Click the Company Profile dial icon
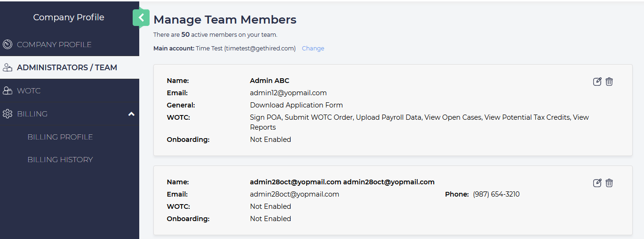This screenshot has height=239, width=644. [8, 45]
